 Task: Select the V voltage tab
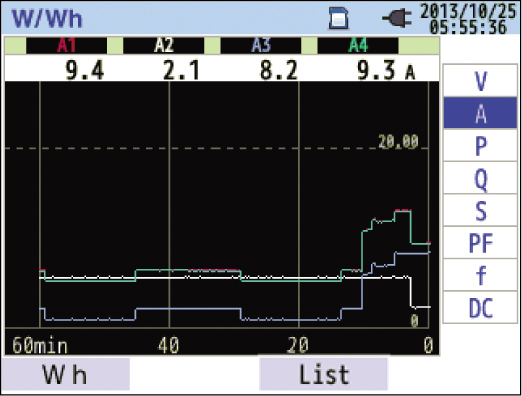480,80
